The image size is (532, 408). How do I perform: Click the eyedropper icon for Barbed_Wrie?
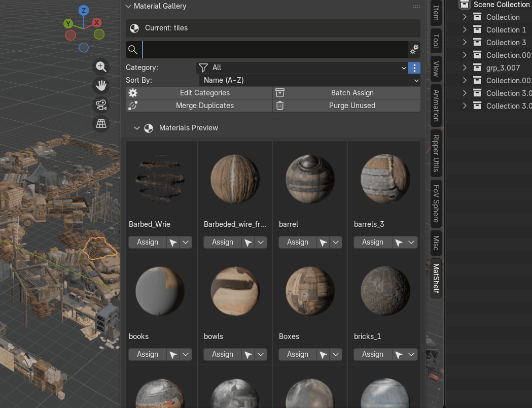173,243
